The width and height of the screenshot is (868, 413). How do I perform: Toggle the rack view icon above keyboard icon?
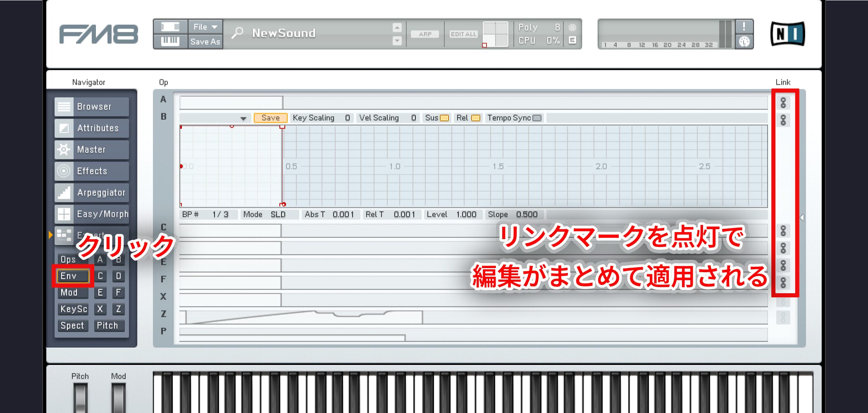[x=170, y=27]
